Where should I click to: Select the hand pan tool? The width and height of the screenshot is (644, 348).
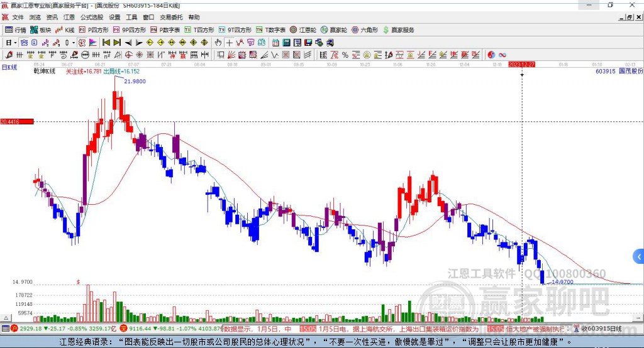point(218,43)
